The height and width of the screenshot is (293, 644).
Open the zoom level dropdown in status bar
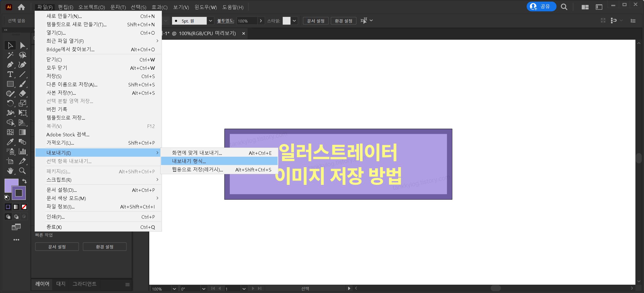[x=174, y=289]
